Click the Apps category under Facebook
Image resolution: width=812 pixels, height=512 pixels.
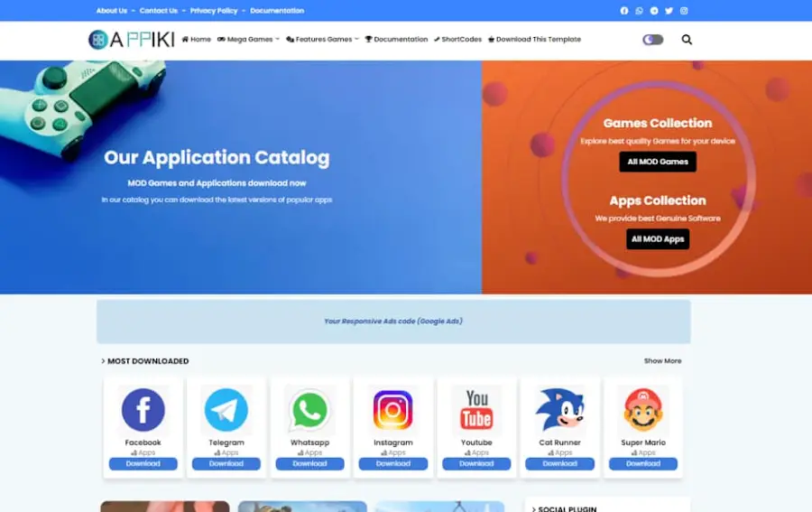(x=143, y=452)
